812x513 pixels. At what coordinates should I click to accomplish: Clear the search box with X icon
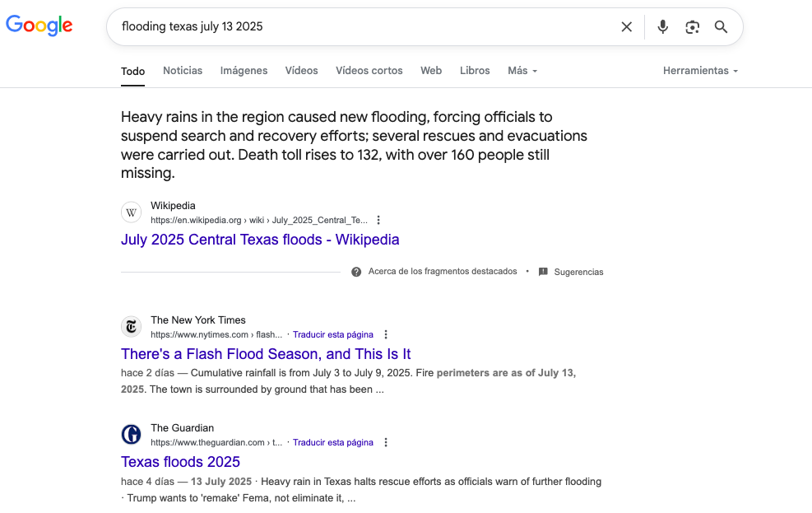(x=627, y=27)
